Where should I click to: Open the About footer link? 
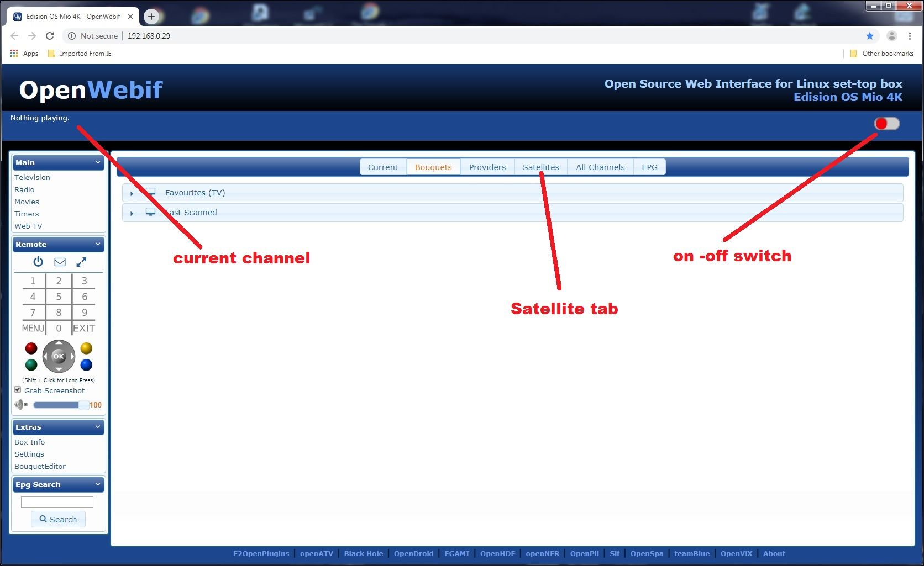[774, 553]
